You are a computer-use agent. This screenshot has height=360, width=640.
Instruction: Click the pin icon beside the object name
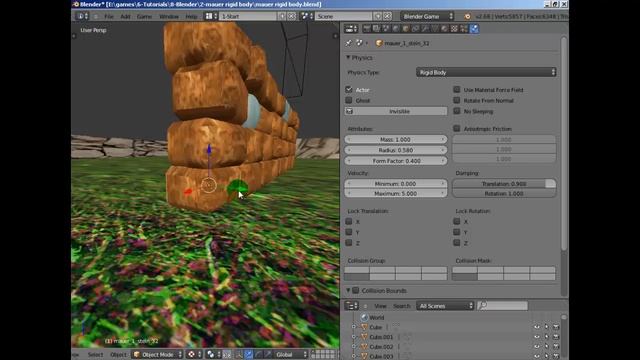pos(349,43)
